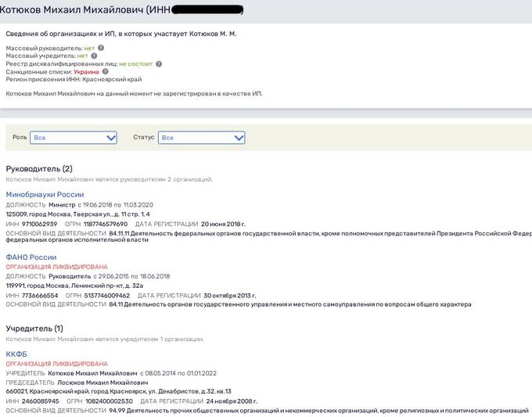Click chairman name Лосюков Михаил Михайлович
This screenshot has height=417, width=532.
102,383
